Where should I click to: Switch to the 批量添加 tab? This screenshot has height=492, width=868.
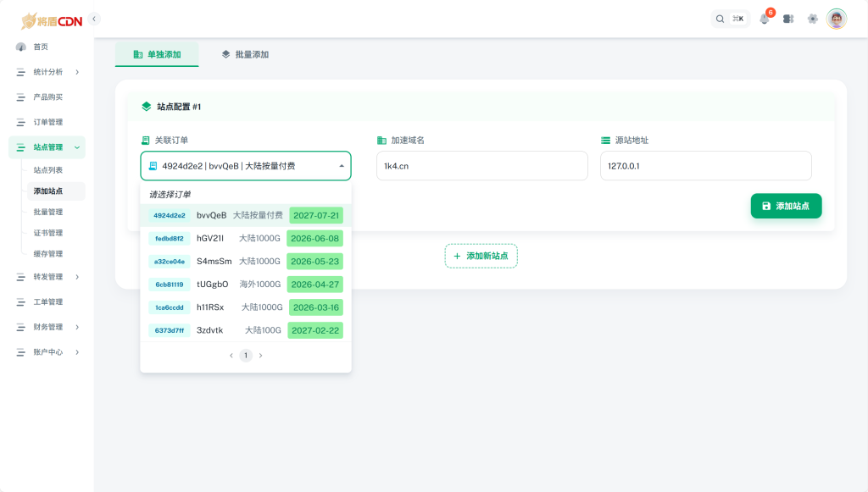245,54
